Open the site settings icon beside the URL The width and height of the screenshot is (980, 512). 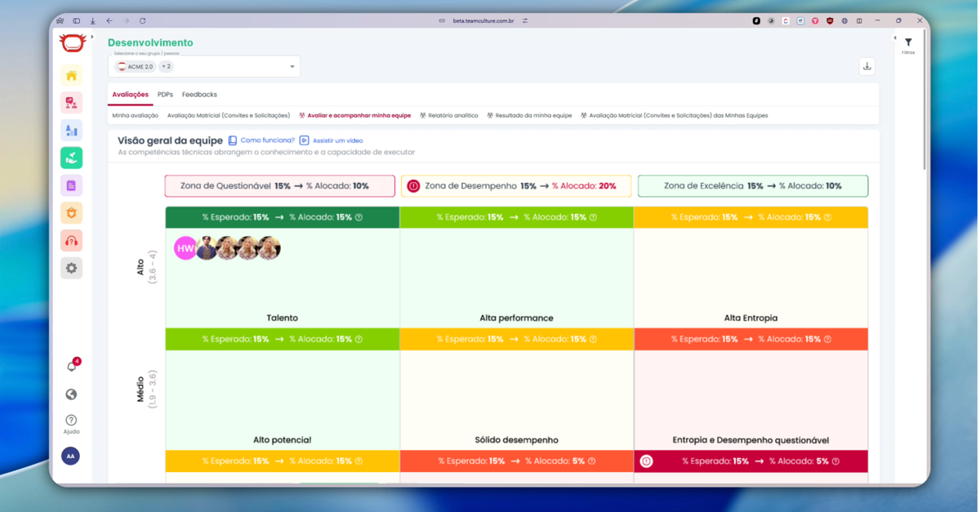pos(524,20)
